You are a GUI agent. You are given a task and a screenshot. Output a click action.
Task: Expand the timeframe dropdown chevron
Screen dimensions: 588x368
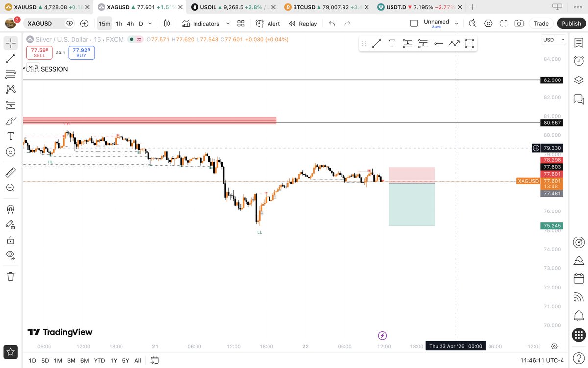click(150, 24)
